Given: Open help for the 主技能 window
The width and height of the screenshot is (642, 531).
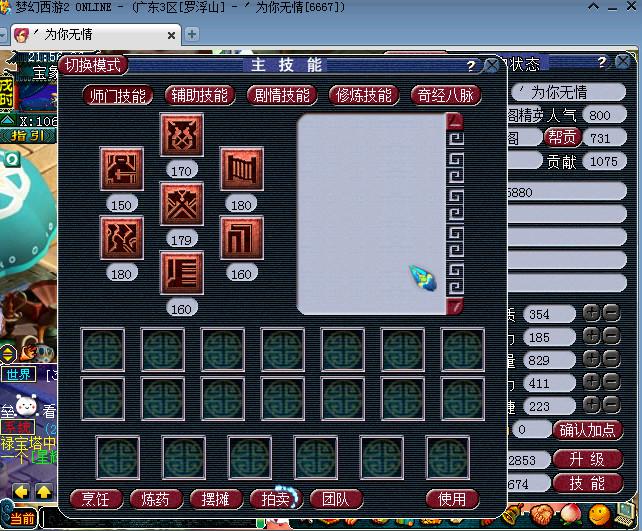Looking at the screenshot, I should [x=471, y=65].
